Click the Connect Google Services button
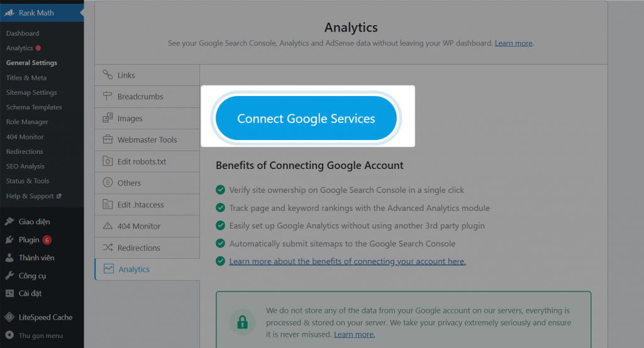This screenshot has width=644, height=348. (306, 118)
